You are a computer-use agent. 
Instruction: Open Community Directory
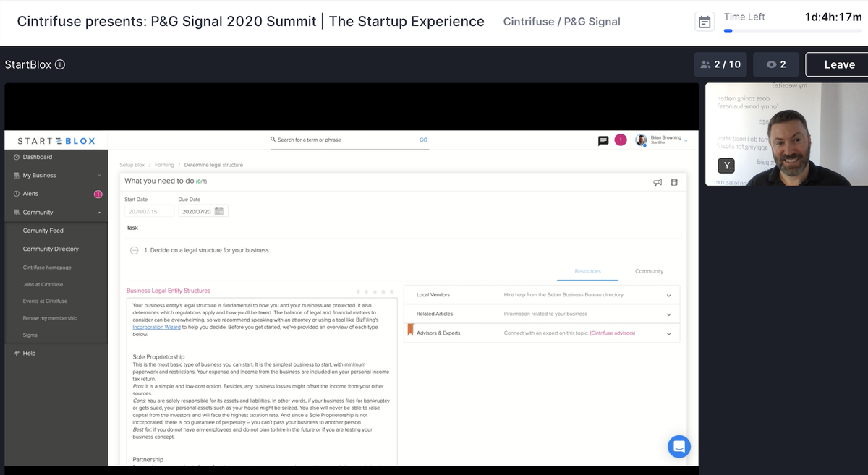tap(51, 249)
